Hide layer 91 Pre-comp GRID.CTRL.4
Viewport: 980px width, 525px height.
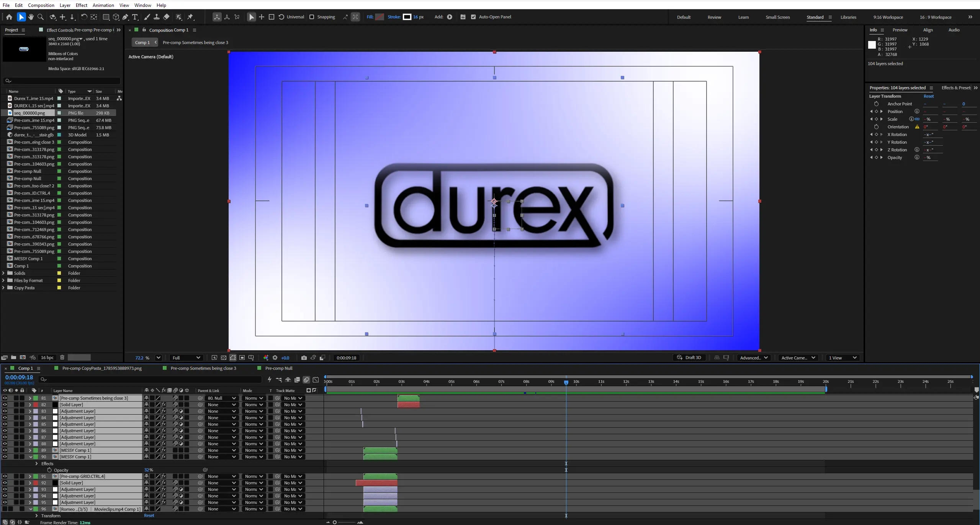coord(5,476)
